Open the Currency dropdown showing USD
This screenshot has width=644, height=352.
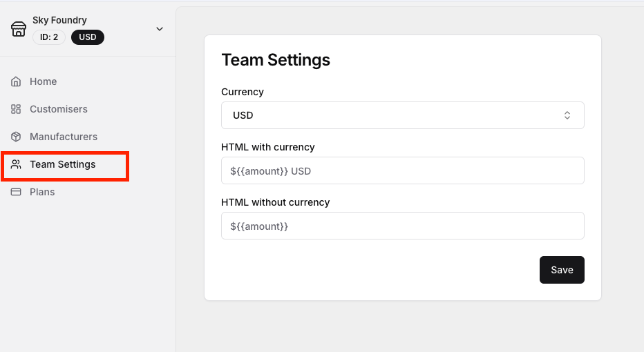pyautogui.click(x=402, y=115)
